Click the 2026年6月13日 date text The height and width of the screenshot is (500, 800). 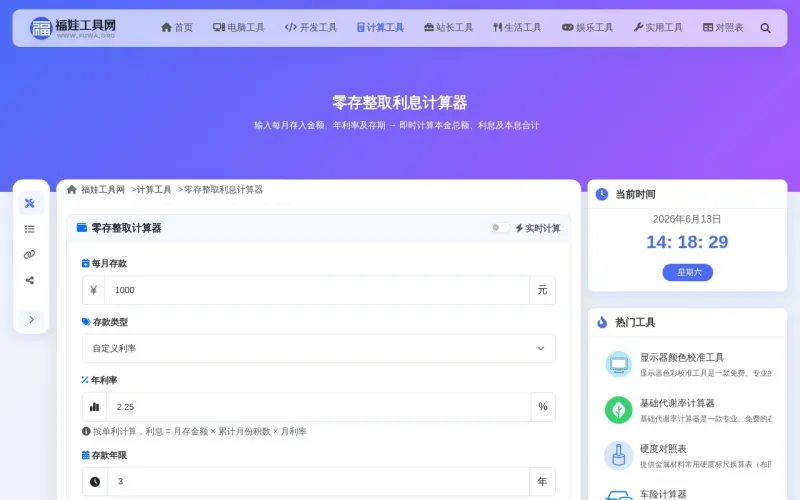tap(687, 219)
